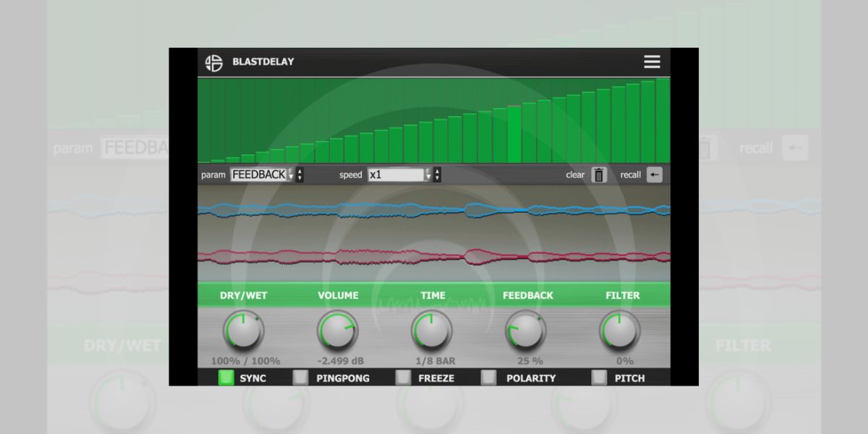The image size is (868, 434).
Task: Click the black stepper arrows beside param FEEDBACK
Action: coord(300,174)
